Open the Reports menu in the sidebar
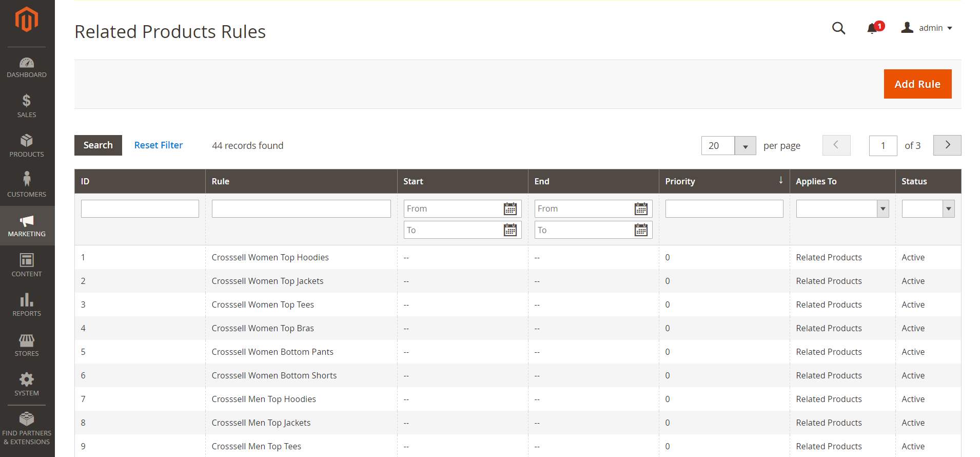 (27, 305)
